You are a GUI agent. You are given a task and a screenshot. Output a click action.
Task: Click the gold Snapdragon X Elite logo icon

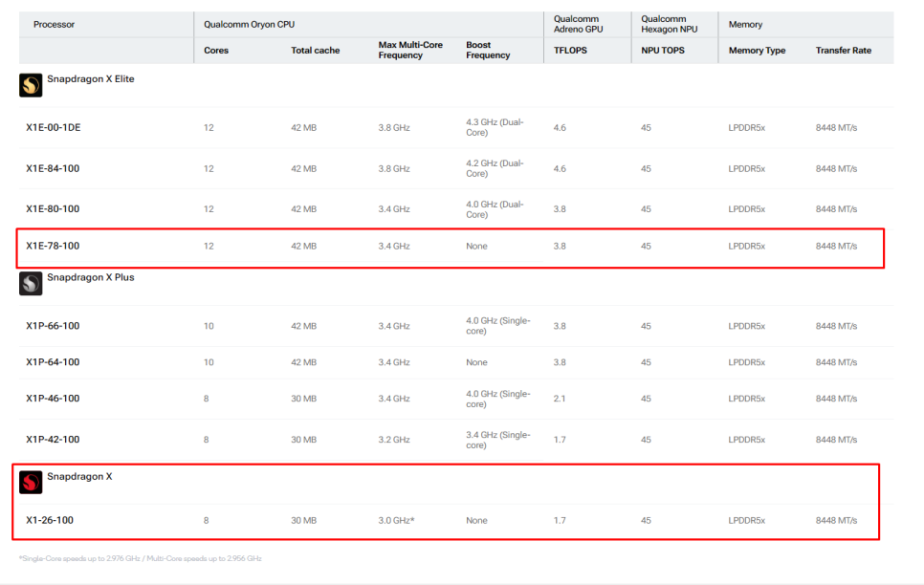(31, 86)
